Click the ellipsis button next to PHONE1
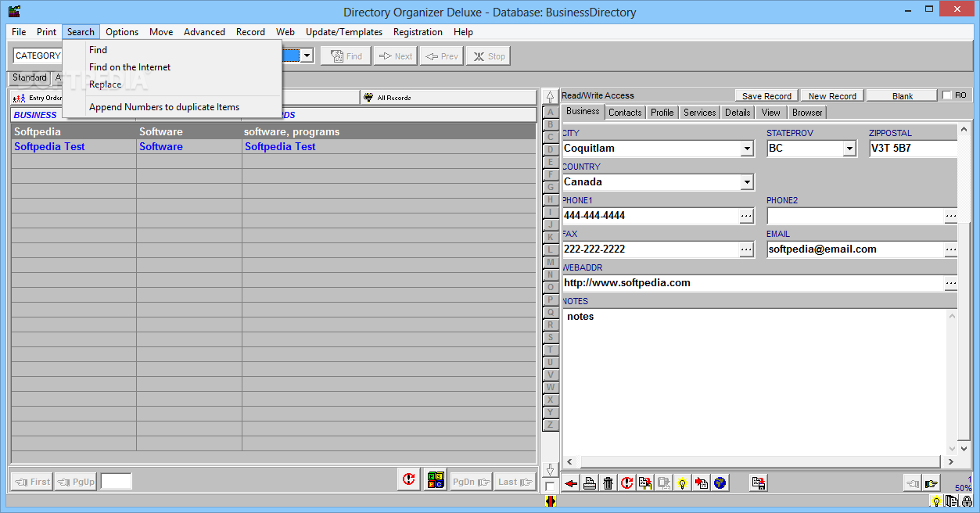 747,216
